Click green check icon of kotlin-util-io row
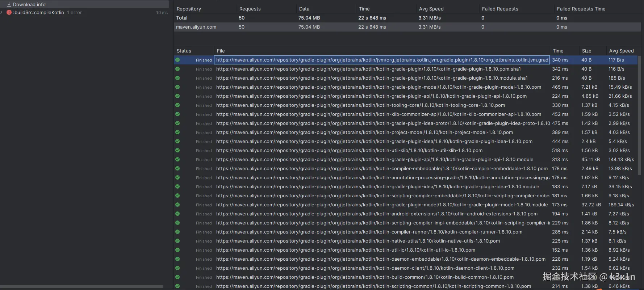 [x=177, y=250]
